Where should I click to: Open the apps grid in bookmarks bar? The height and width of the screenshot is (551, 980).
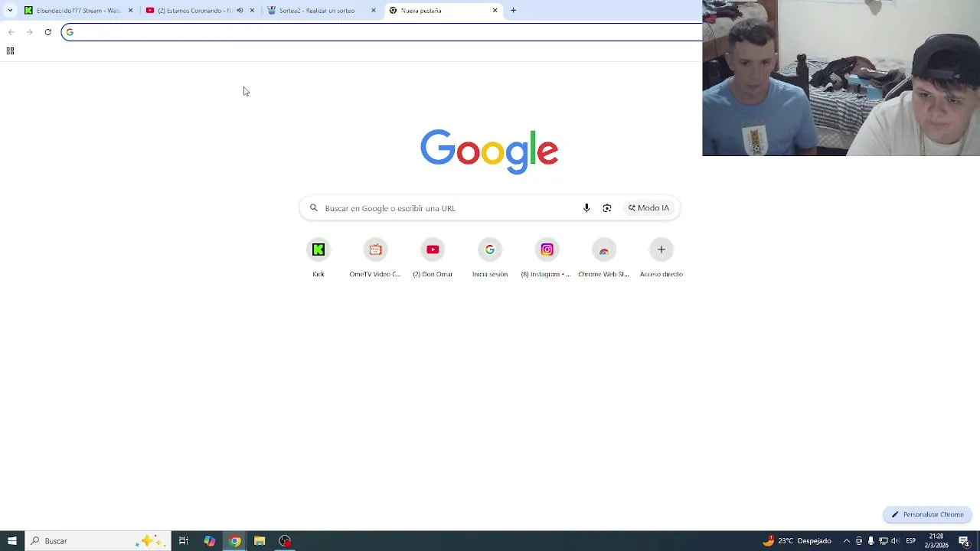click(x=10, y=51)
